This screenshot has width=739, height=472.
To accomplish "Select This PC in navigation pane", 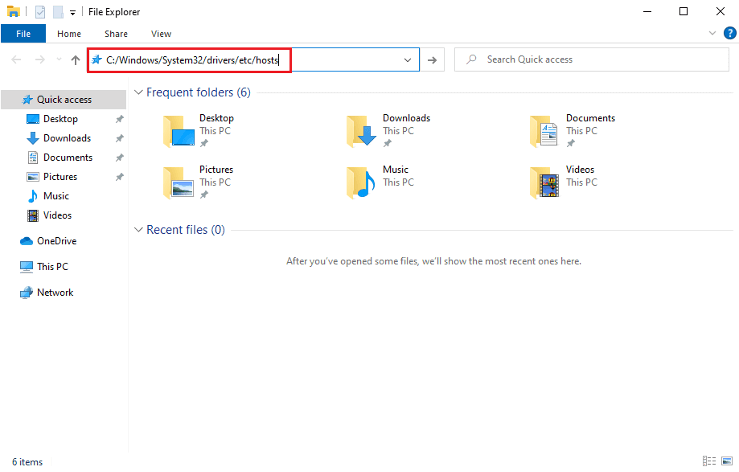I will (52, 267).
